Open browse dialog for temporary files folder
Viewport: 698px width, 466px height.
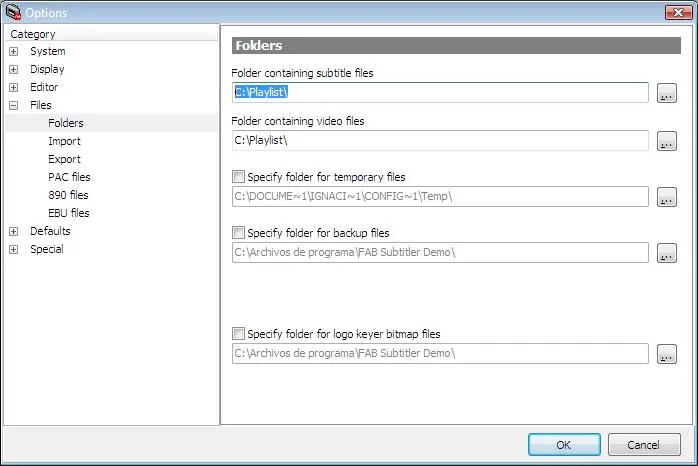point(667,197)
